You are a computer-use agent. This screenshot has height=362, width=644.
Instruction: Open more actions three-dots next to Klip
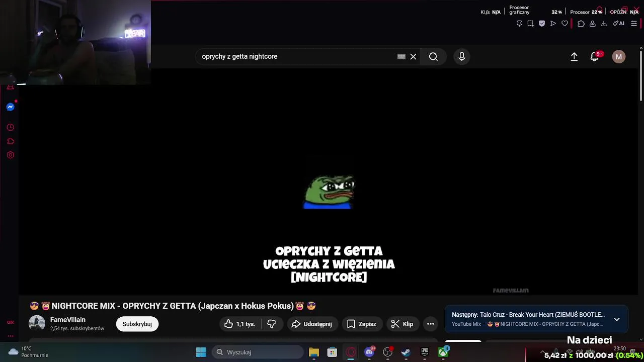click(431, 324)
